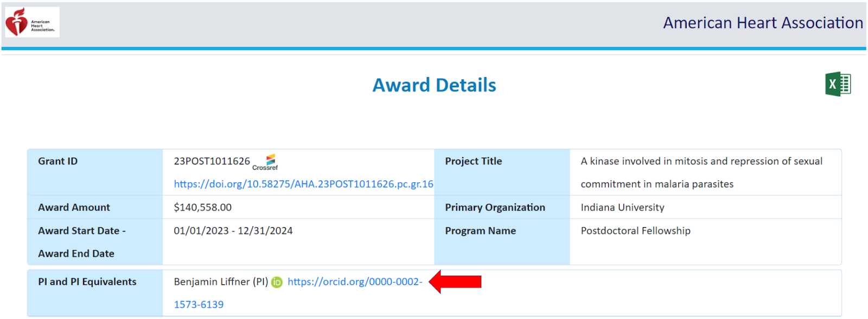Select the grant ID 23POST1011626 text
Viewport: 868px width, 319px height.
212,162
